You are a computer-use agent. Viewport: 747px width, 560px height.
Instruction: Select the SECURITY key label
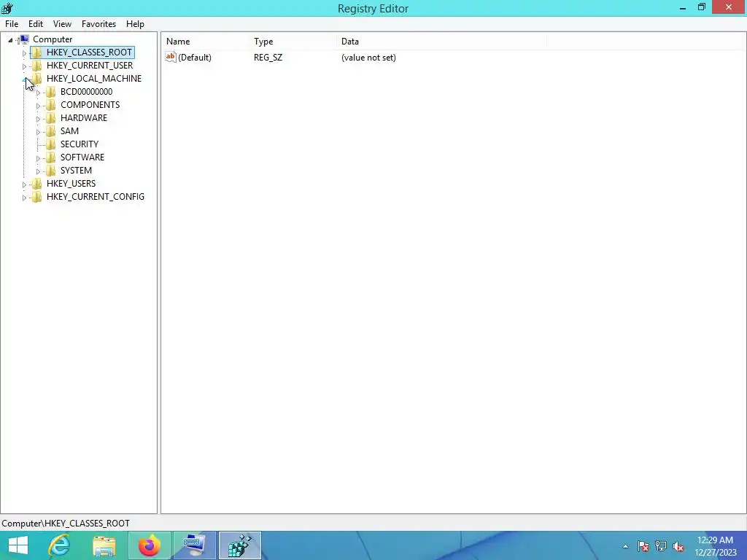pyautogui.click(x=80, y=144)
